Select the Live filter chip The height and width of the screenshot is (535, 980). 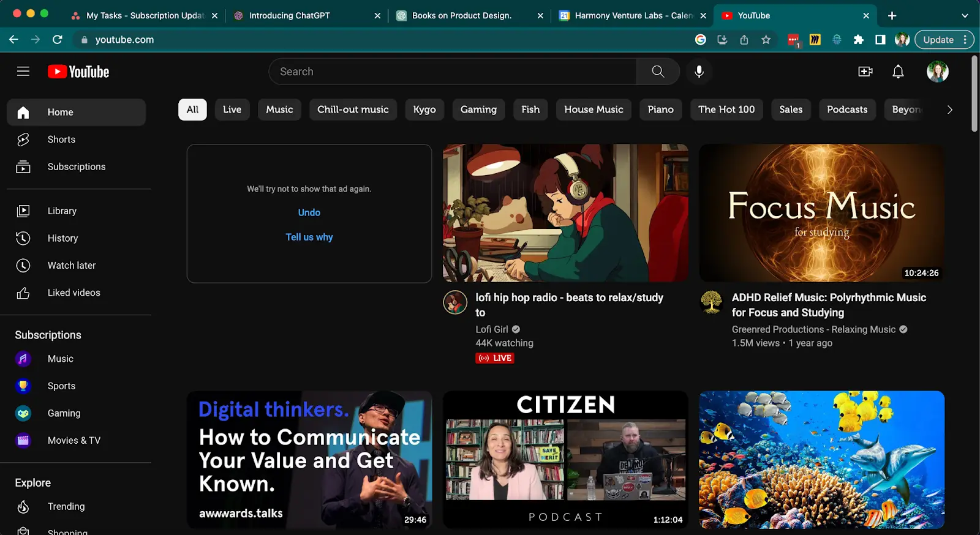(x=232, y=110)
